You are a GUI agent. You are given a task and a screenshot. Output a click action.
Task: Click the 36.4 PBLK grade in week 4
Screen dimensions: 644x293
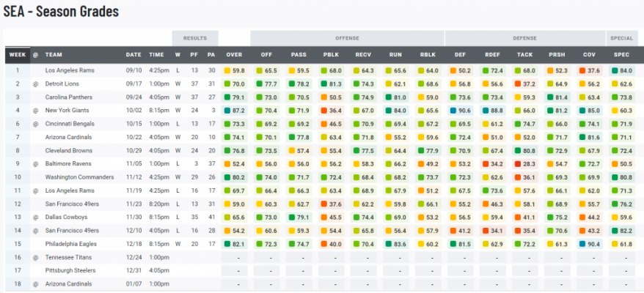point(331,111)
